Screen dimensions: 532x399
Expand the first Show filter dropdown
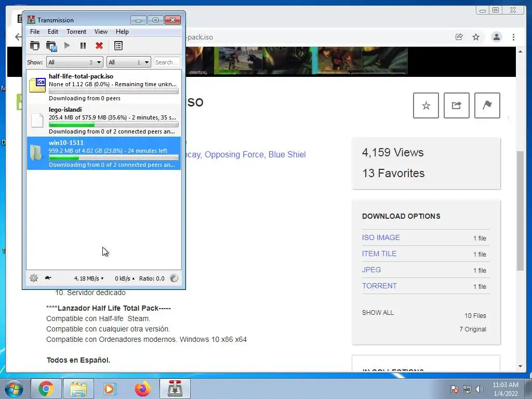(75, 62)
